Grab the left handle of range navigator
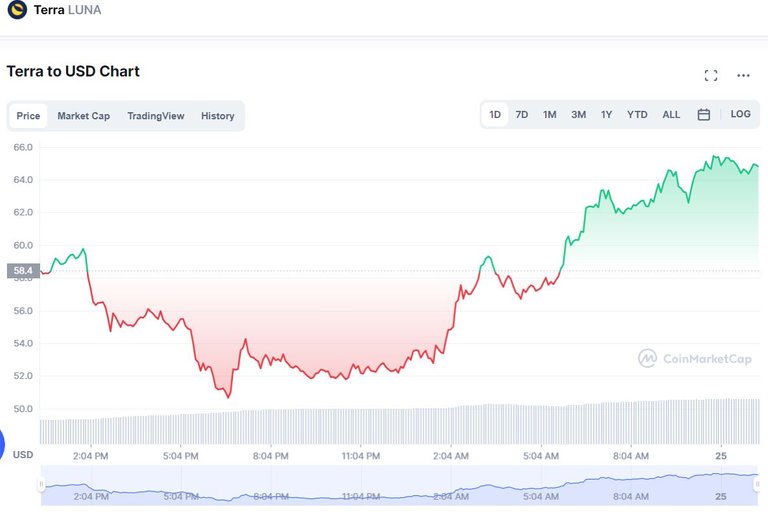Viewport: 768px width, 515px height. pyautogui.click(x=41, y=485)
